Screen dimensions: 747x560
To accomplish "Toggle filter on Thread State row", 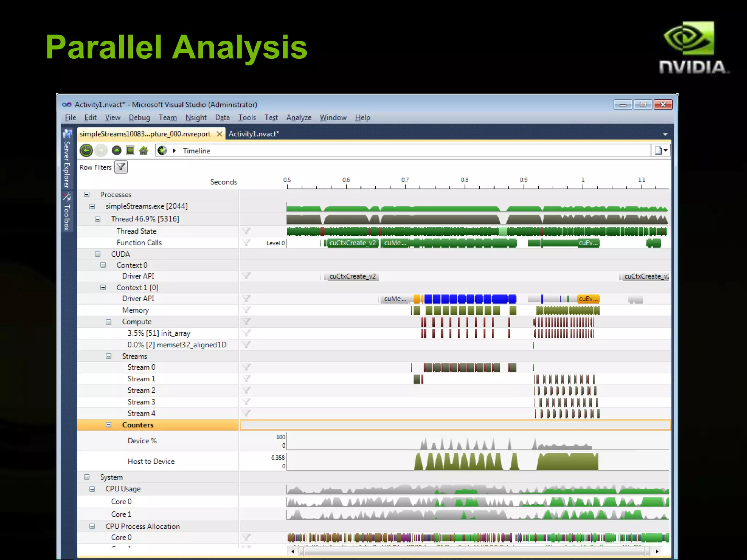I will click(247, 231).
